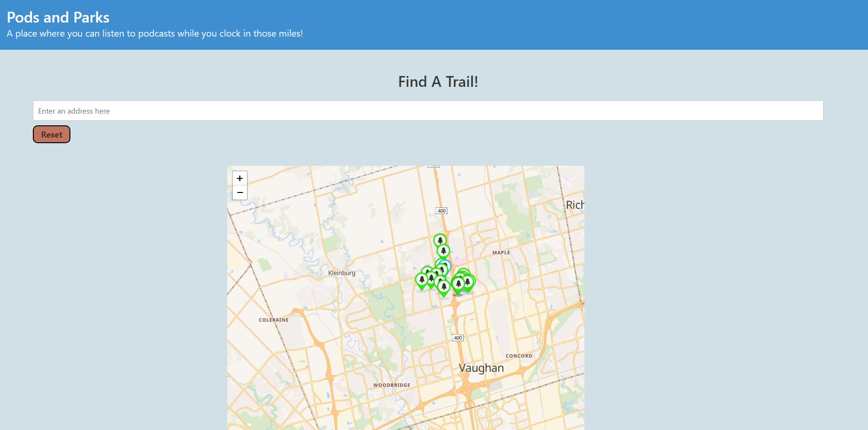Image resolution: width=868 pixels, height=430 pixels.
Task: Click the Highway 400 shield north of the markers
Action: tap(441, 211)
